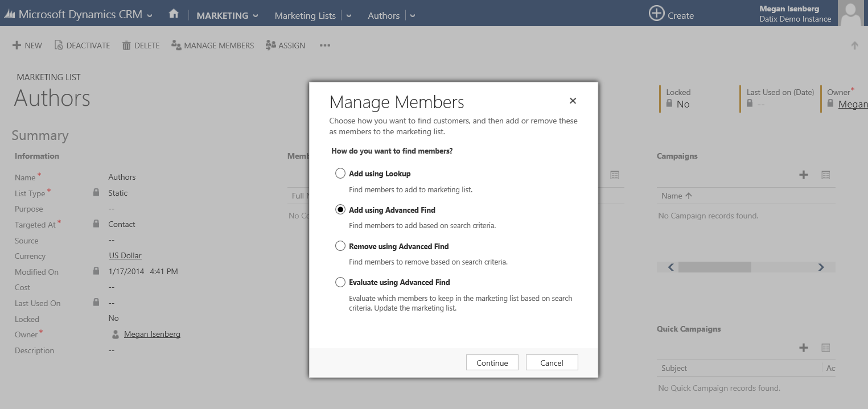Click the Name field value Authors

(122, 177)
